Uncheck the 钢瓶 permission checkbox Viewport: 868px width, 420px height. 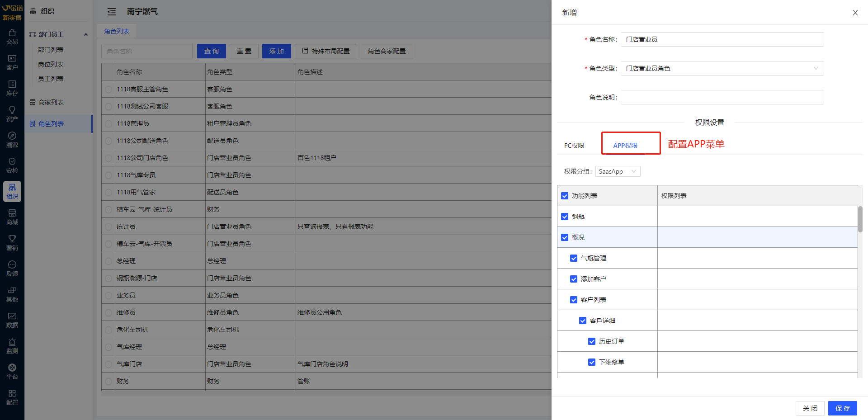coord(565,217)
